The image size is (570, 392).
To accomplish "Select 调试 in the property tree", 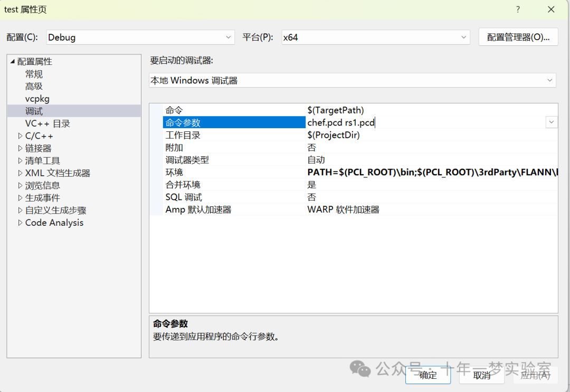I will pos(34,111).
